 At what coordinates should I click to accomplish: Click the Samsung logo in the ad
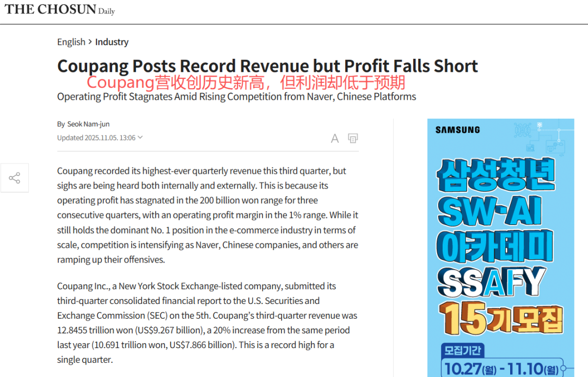pos(457,130)
